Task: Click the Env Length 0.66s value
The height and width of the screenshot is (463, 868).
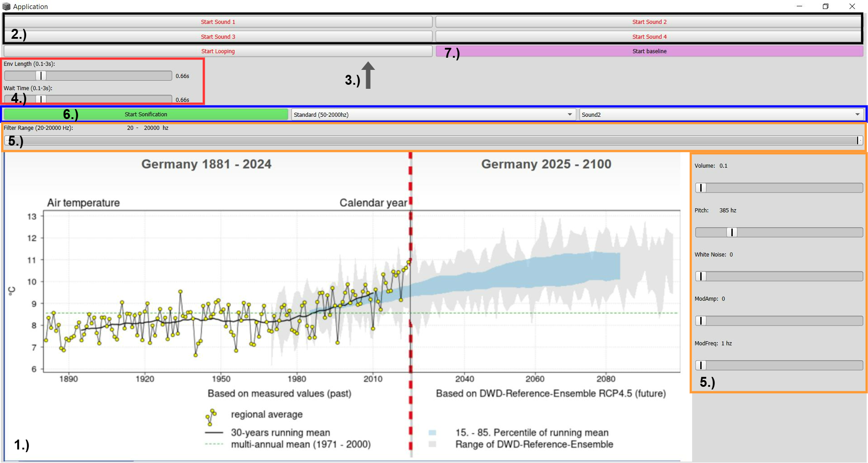Action: tap(182, 76)
